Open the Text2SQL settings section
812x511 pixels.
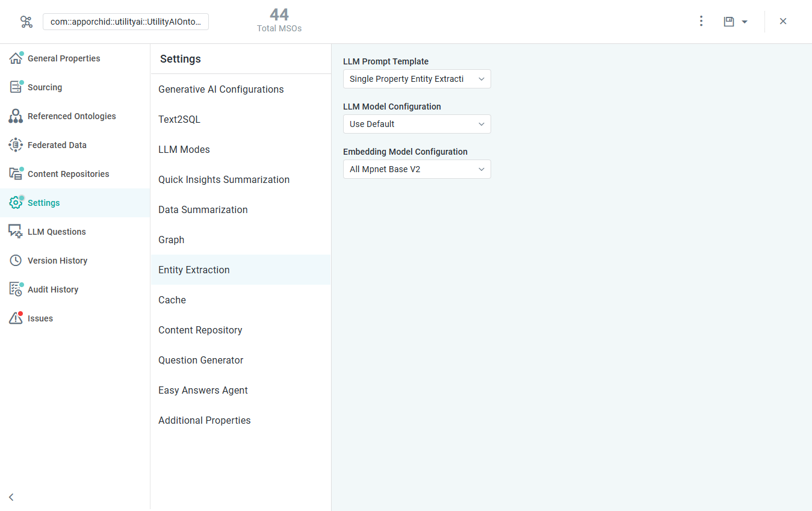click(x=241, y=119)
